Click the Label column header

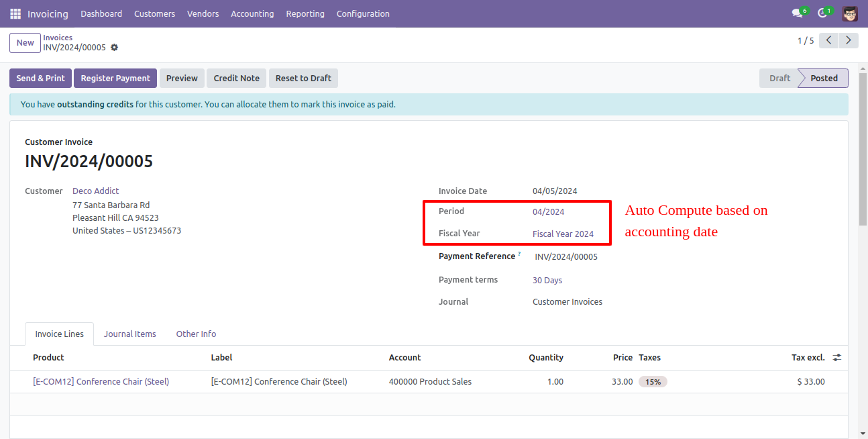coord(221,358)
